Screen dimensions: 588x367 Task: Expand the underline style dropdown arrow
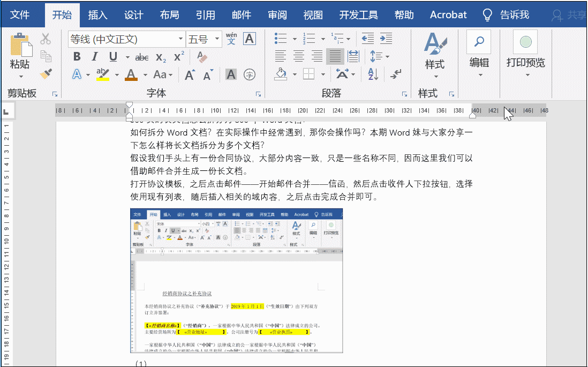click(127, 57)
